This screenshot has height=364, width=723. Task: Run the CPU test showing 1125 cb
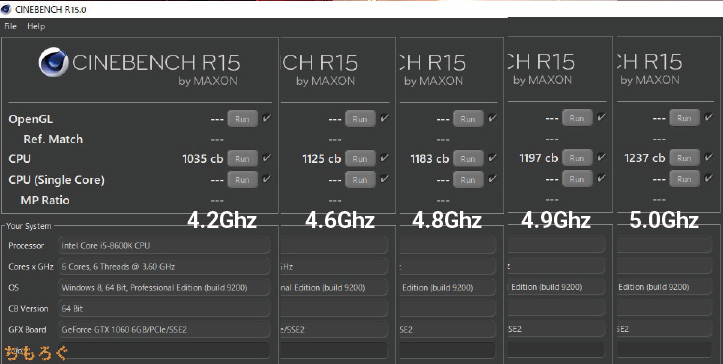pos(360,159)
